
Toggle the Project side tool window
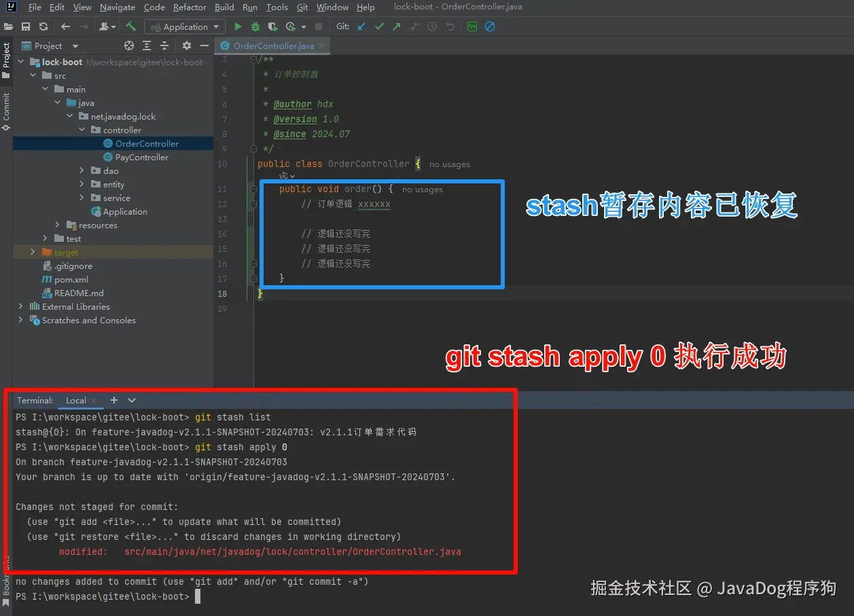[6, 60]
